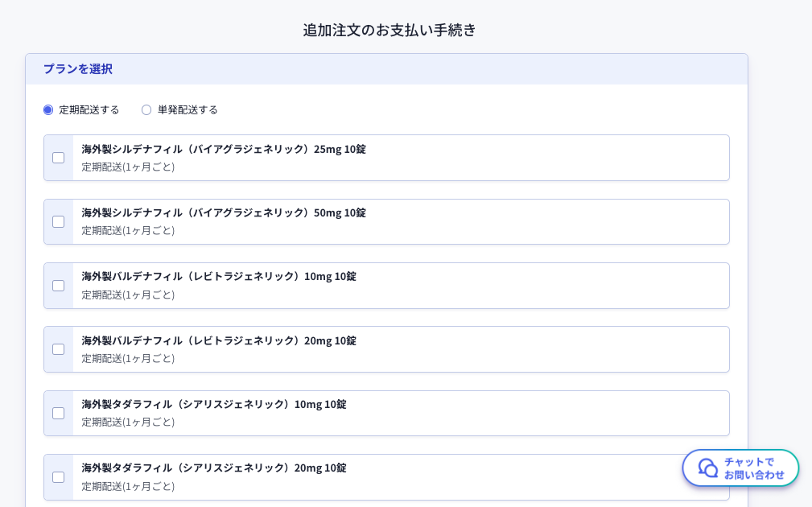Click the シルデナフィル 50mg plan title

(x=223, y=212)
